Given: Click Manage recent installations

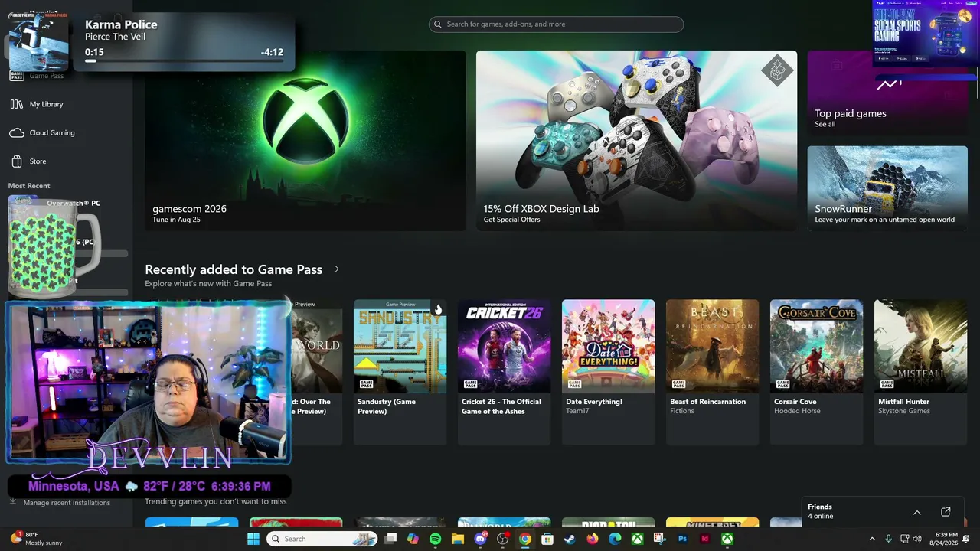Looking at the screenshot, I should point(67,503).
